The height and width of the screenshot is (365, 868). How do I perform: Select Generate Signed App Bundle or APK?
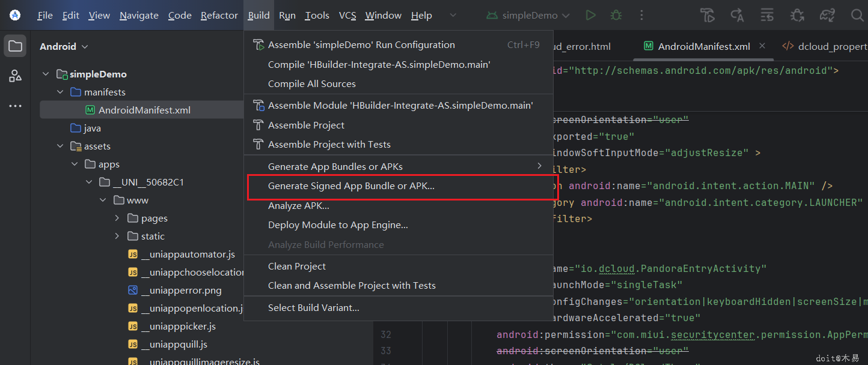(351, 186)
